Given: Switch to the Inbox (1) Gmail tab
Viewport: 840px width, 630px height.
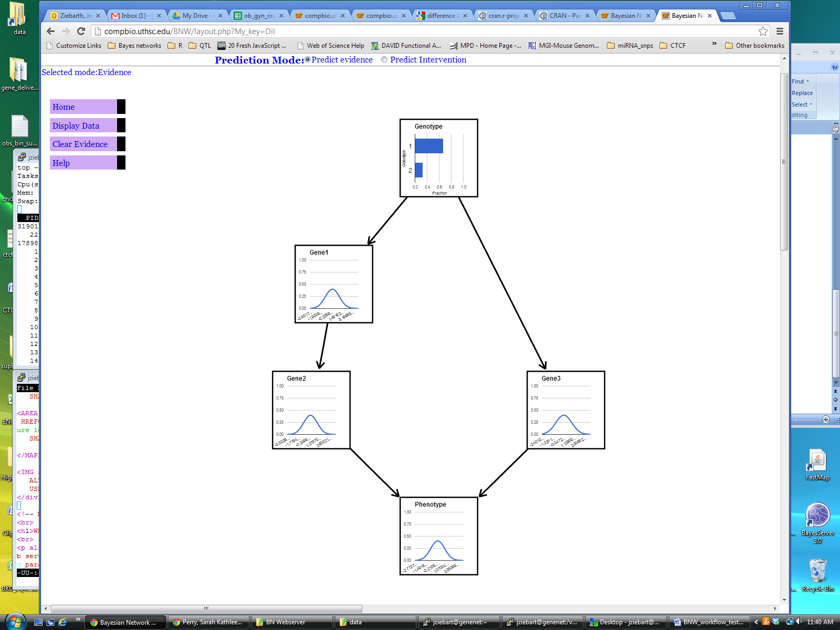Looking at the screenshot, I should [x=135, y=16].
